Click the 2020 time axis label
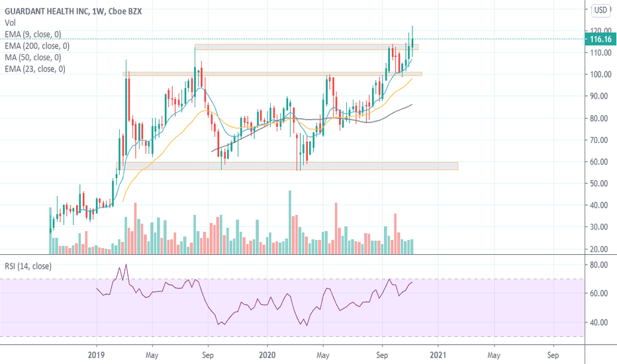Image resolution: width=617 pixels, height=364 pixels. tap(267, 355)
